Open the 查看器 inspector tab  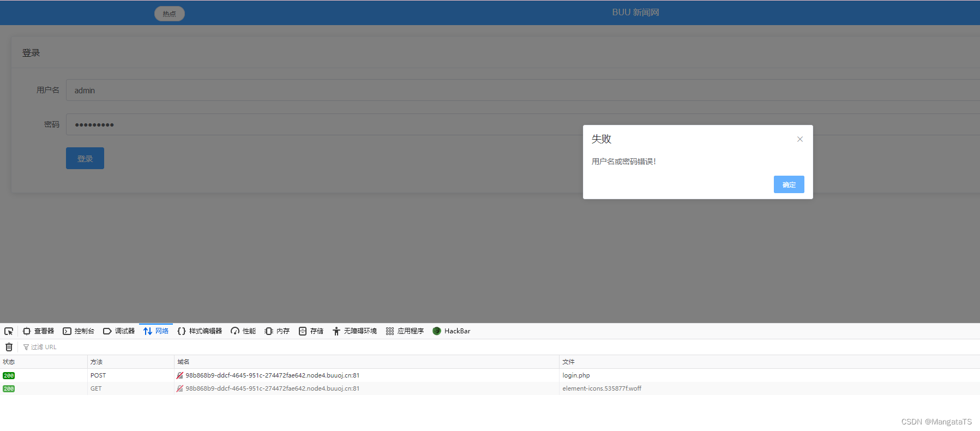[38, 331]
